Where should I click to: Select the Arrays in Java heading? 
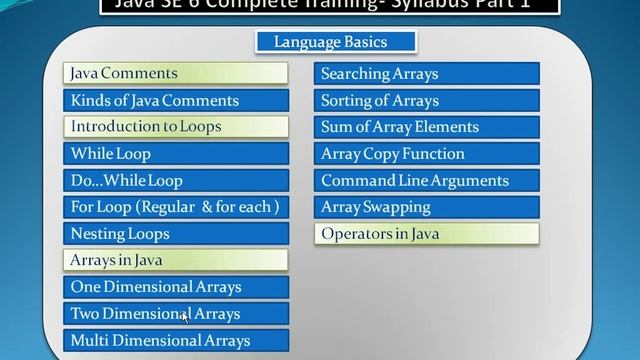click(x=176, y=260)
